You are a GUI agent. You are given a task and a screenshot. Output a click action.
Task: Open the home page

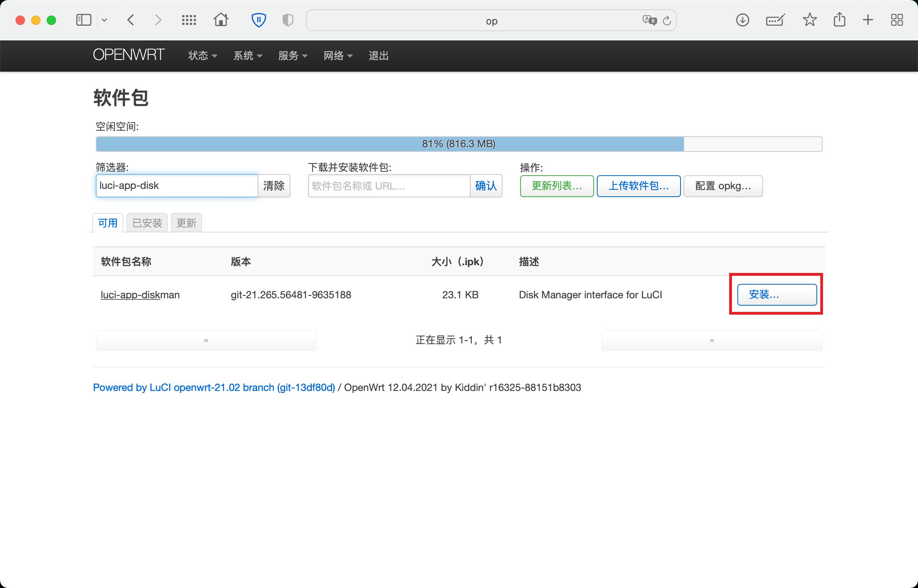221,19
